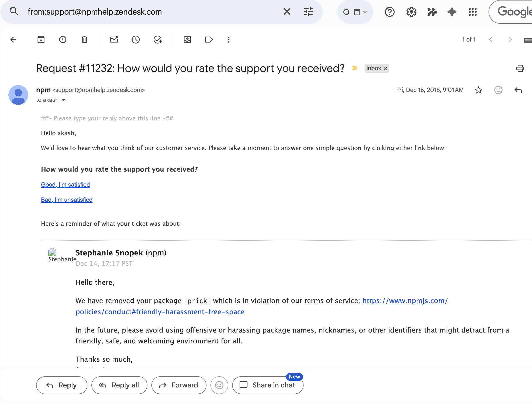Click the Reply button
Screen dimensions: 532x403
tap(62, 385)
